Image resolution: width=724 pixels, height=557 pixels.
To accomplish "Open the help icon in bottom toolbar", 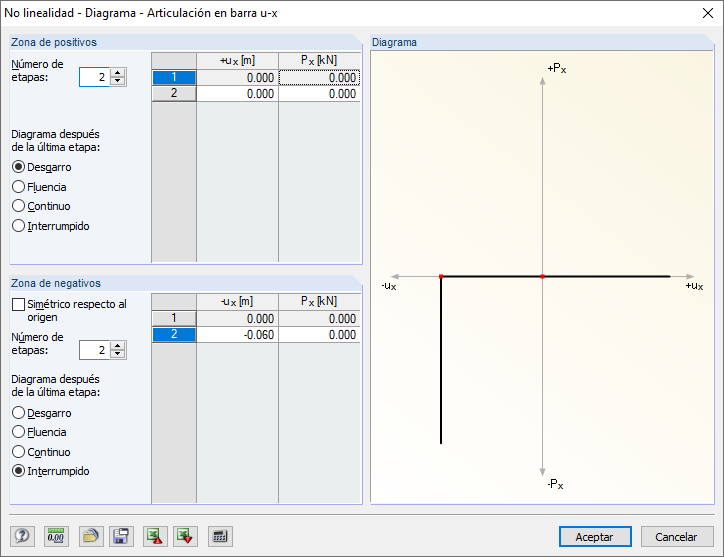I will tap(22, 536).
